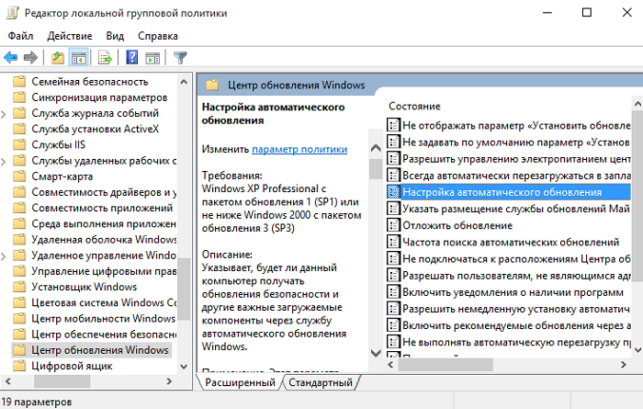
Task: Select Управление цифровыми правами tree folder
Action: tap(104, 271)
